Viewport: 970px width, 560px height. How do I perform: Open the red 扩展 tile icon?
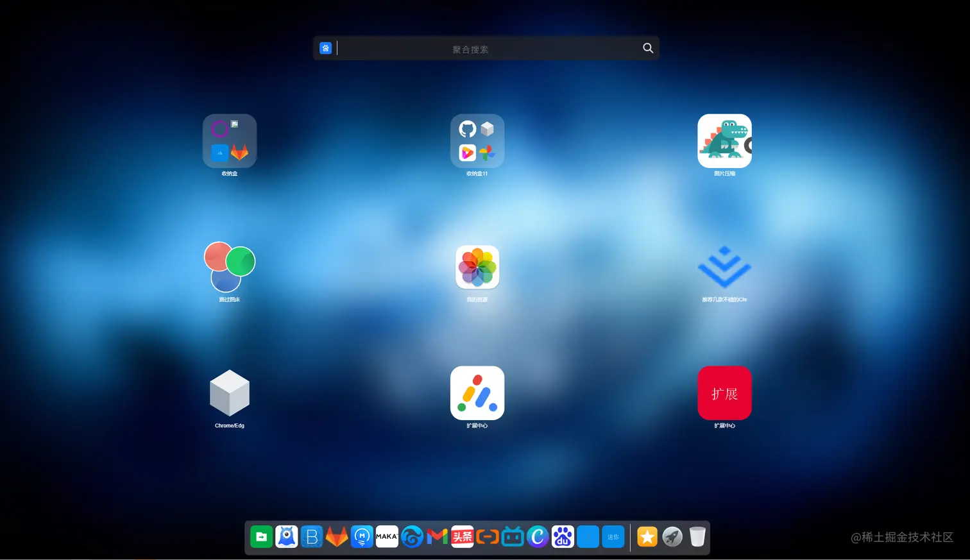tap(724, 393)
